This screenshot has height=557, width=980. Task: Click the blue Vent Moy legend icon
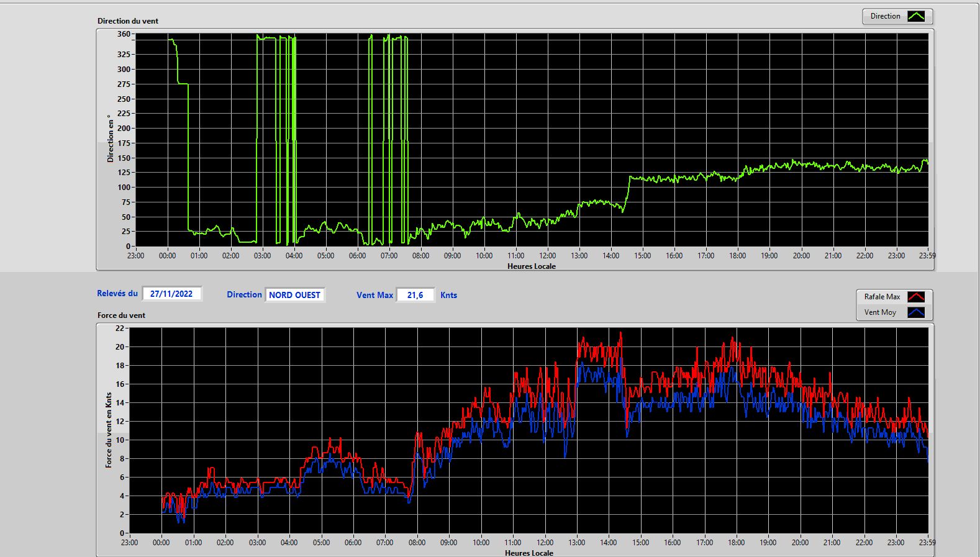click(x=916, y=312)
